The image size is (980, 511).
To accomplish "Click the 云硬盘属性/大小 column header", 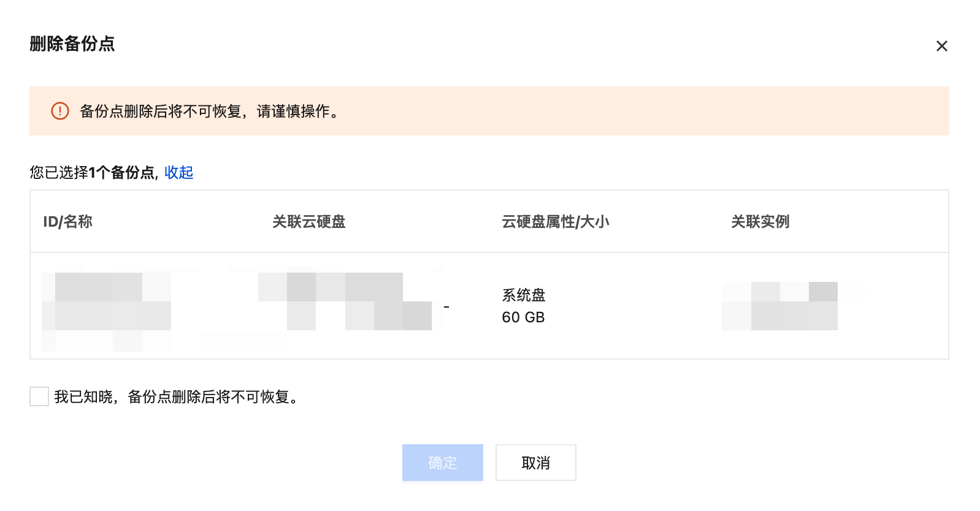I will [x=555, y=222].
